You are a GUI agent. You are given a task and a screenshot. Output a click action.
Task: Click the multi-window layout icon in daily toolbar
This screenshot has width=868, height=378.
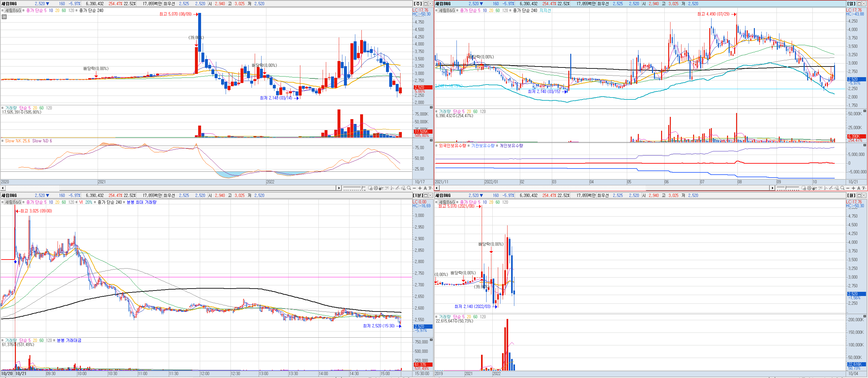(x=804, y=188)
